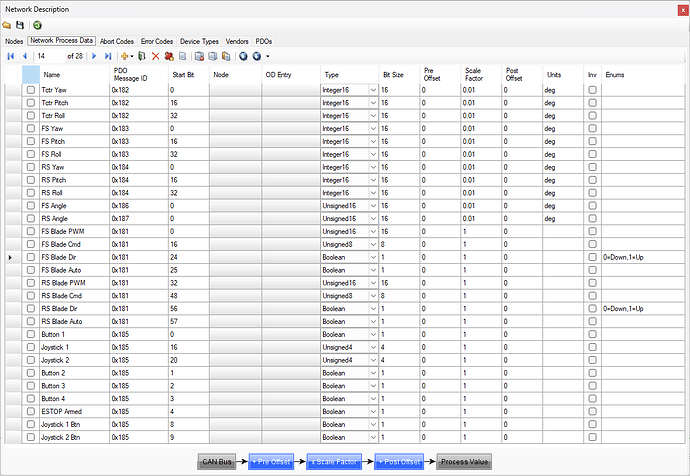Select the row header for FS Blade Dir

(13, 257)
